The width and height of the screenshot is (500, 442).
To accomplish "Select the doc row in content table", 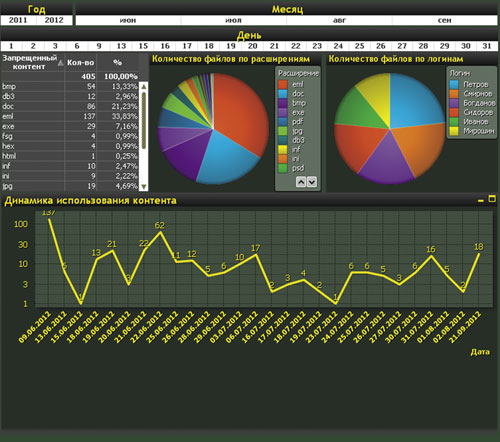I will pyautogui.click(x=70, y=107).
